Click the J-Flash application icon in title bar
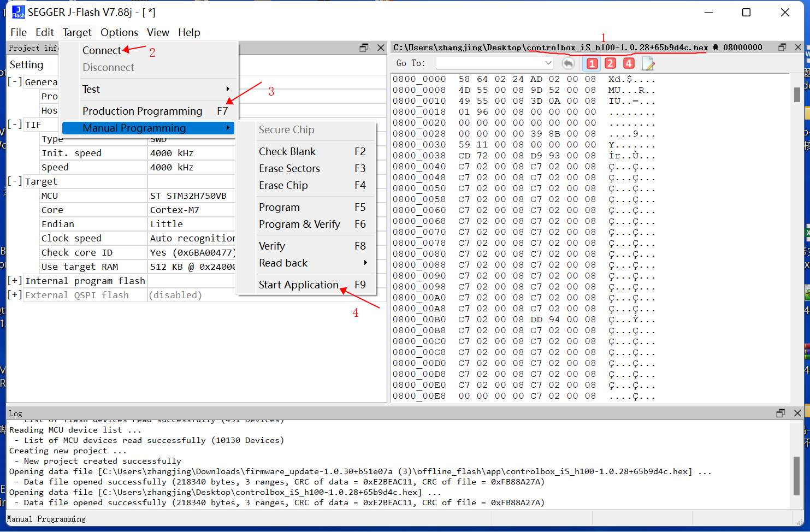The image size is (810, 532). point(19,12)
